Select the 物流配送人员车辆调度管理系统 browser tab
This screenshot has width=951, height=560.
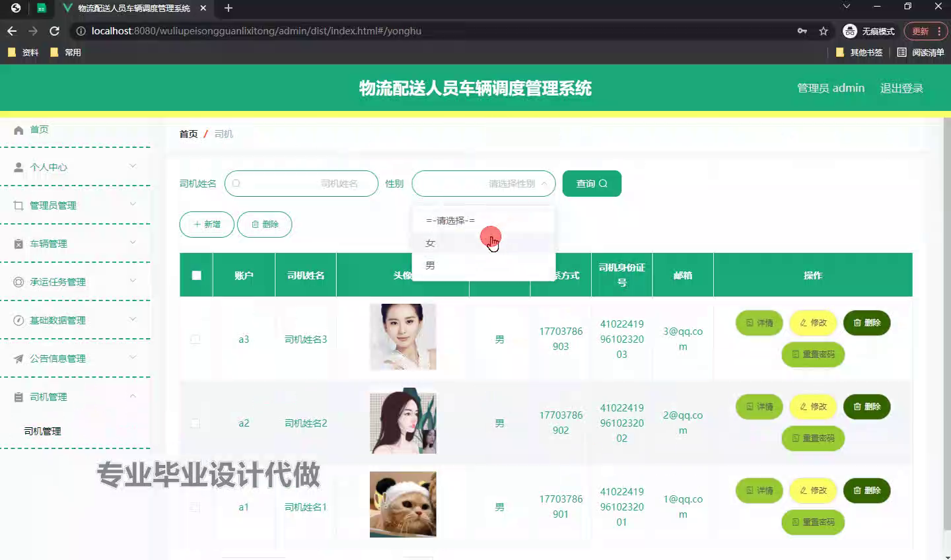coord(134,9)
